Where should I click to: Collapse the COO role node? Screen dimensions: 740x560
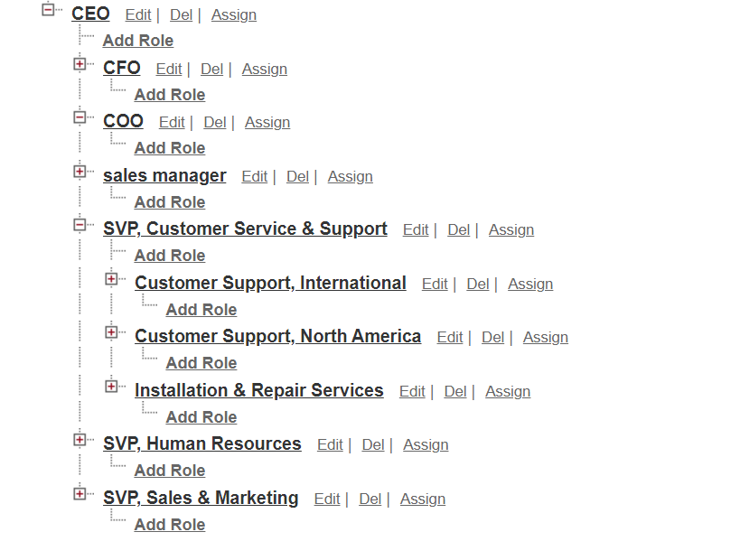click(80, 117)
